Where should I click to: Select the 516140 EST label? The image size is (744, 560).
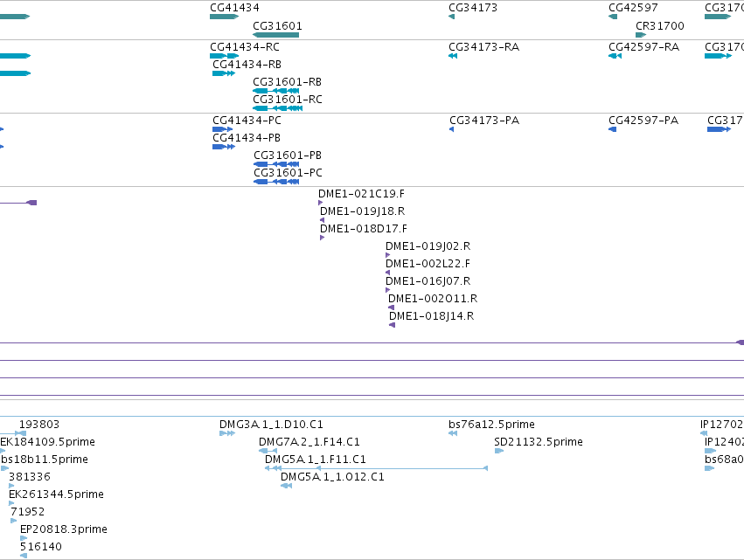pos(41,547)
